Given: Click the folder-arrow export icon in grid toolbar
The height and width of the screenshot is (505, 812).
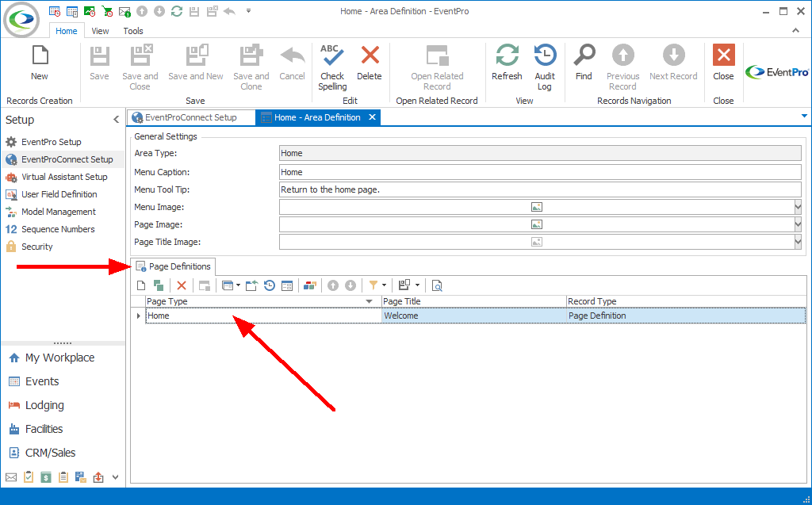Looking at the screenshot, I should tap(251, 285).
